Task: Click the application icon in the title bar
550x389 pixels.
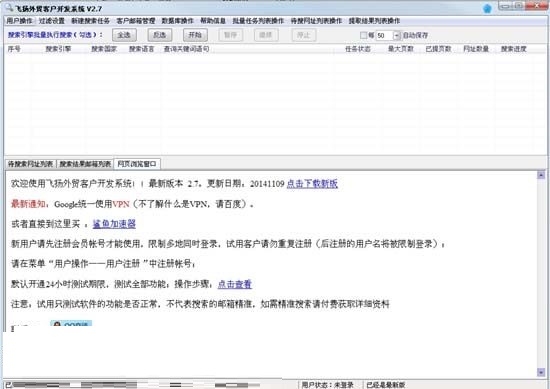Action: [x=9, y=7]
